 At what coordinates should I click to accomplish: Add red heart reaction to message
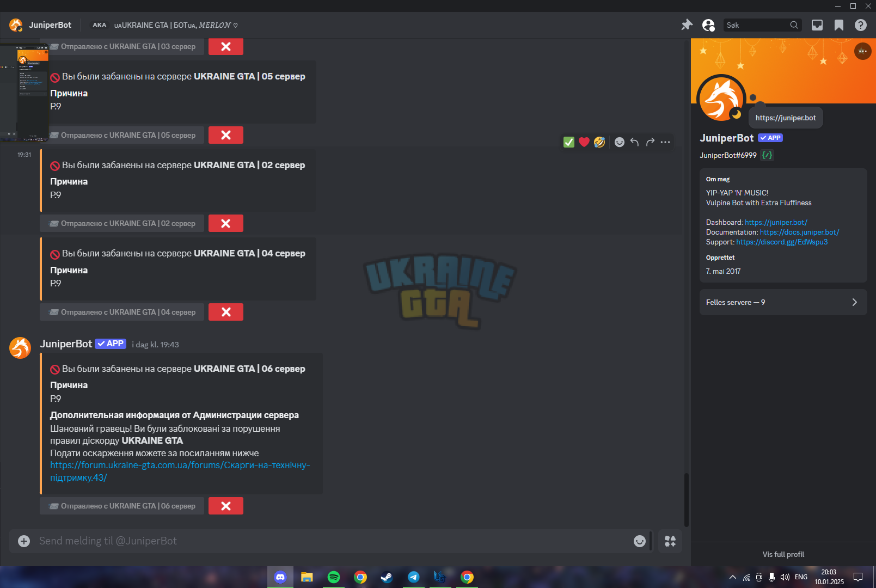point(584,142)
